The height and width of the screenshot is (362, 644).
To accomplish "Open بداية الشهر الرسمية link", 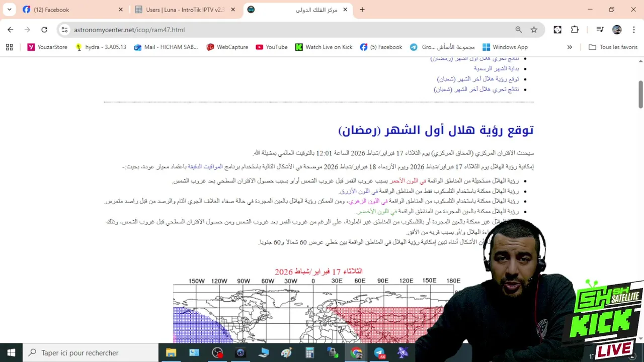I will coord(496,68).
